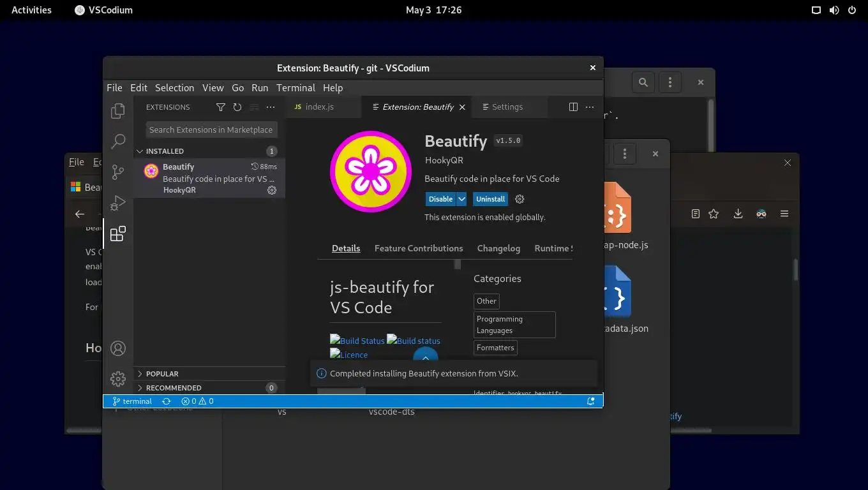This screenshot has height=490, width=868.
Task: Open the Accounts menu icon
Action: coord(118,348)
